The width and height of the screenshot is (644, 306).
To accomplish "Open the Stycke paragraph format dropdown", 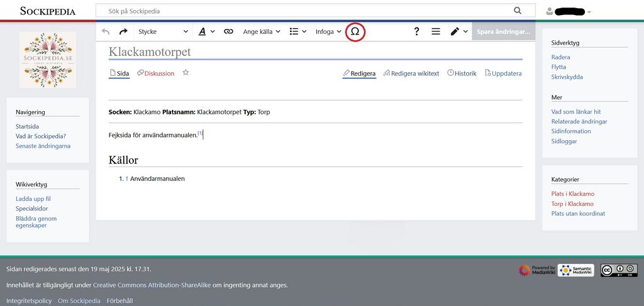I will 163,31.
